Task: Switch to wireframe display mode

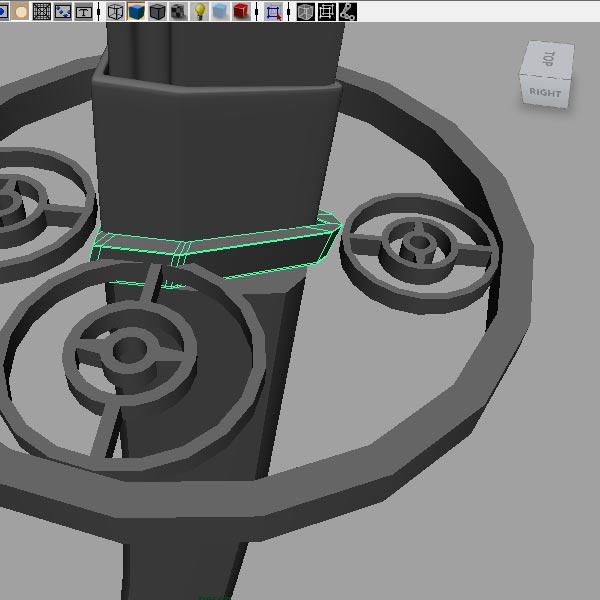Action: [115, 11]
